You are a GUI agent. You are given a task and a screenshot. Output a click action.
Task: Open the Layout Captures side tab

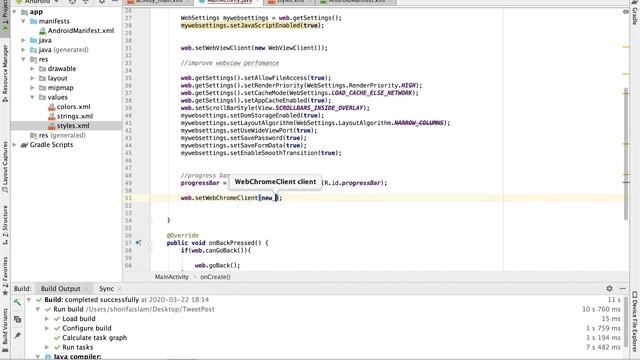5,167
